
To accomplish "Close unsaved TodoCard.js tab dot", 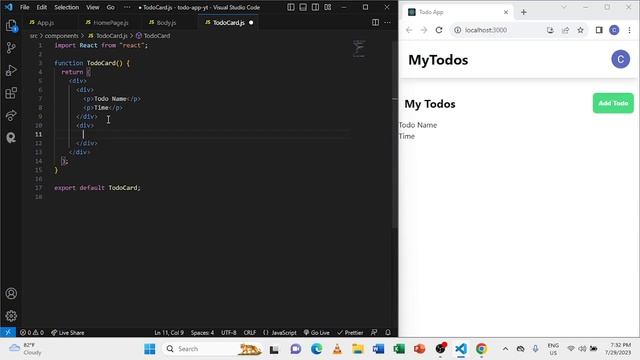I will pos(251,22).
